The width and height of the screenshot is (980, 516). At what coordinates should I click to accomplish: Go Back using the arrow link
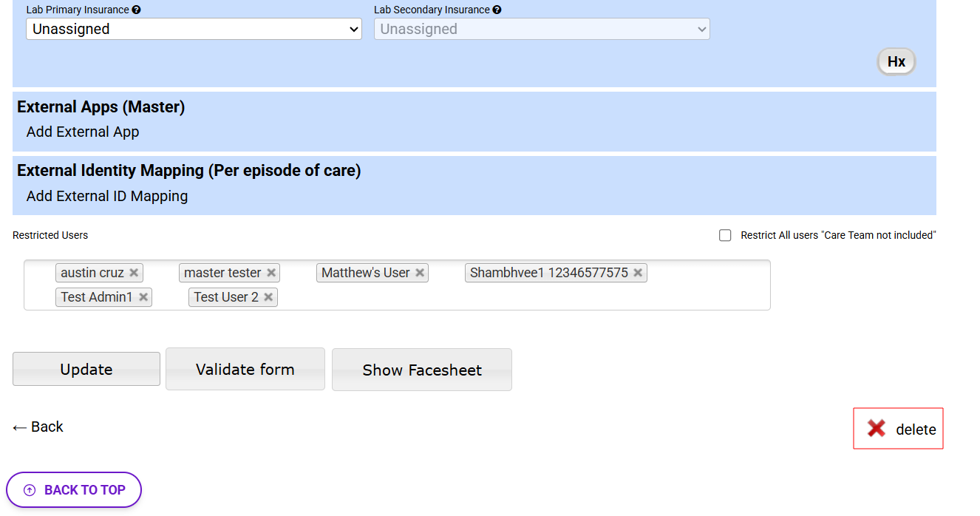click(38, 427)
